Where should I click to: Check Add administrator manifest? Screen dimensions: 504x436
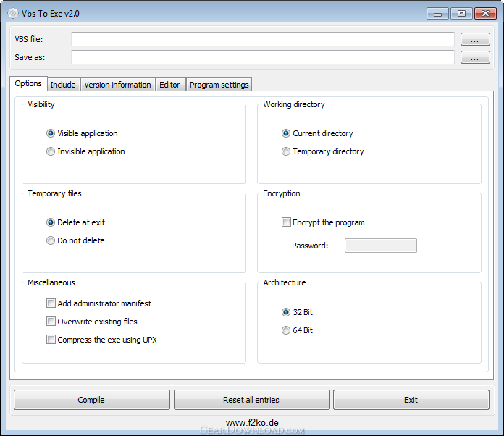(51, 303)
